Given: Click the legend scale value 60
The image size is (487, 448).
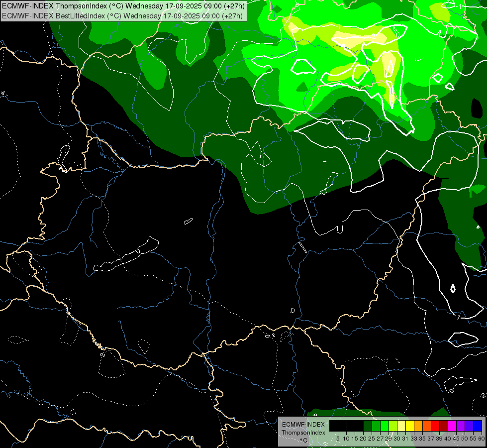Looking at the screenshot, I should point(482,439).
